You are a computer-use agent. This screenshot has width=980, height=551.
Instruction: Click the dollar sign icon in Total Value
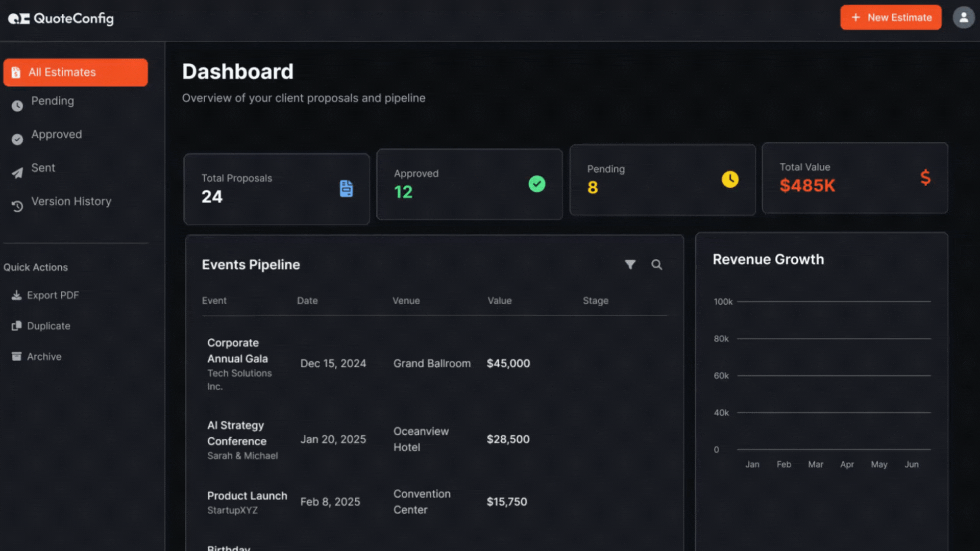point(925,178)
